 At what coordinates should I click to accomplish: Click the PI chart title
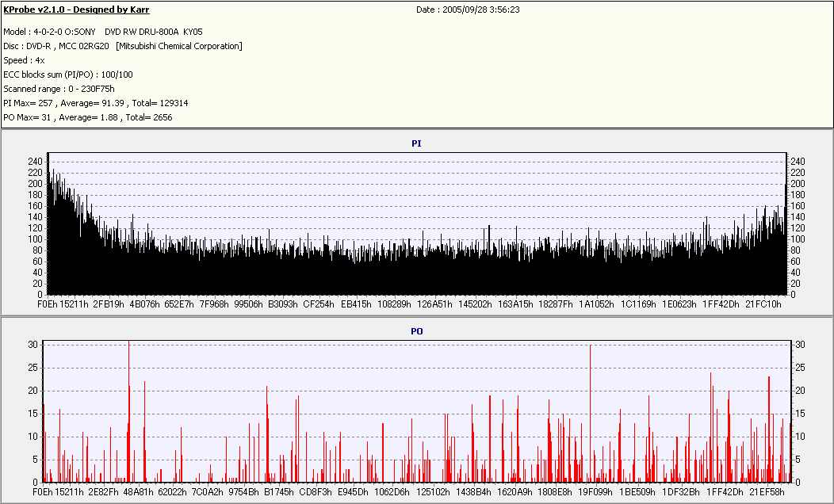point(416,143)
